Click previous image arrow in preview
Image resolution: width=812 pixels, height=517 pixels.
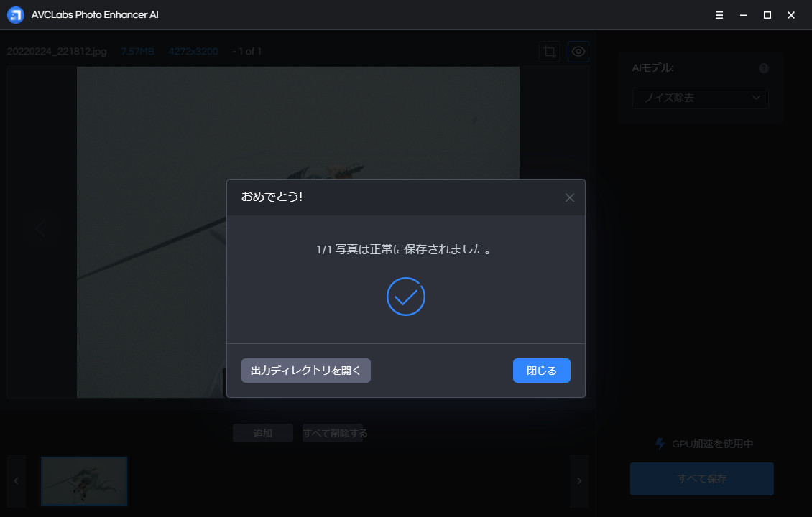(40, 228)
